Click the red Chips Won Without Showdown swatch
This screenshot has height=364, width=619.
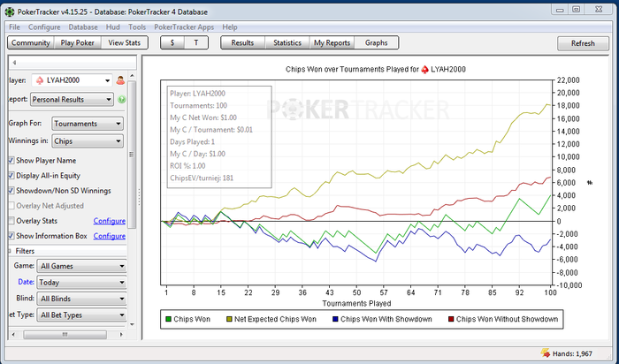pos(451,319)
